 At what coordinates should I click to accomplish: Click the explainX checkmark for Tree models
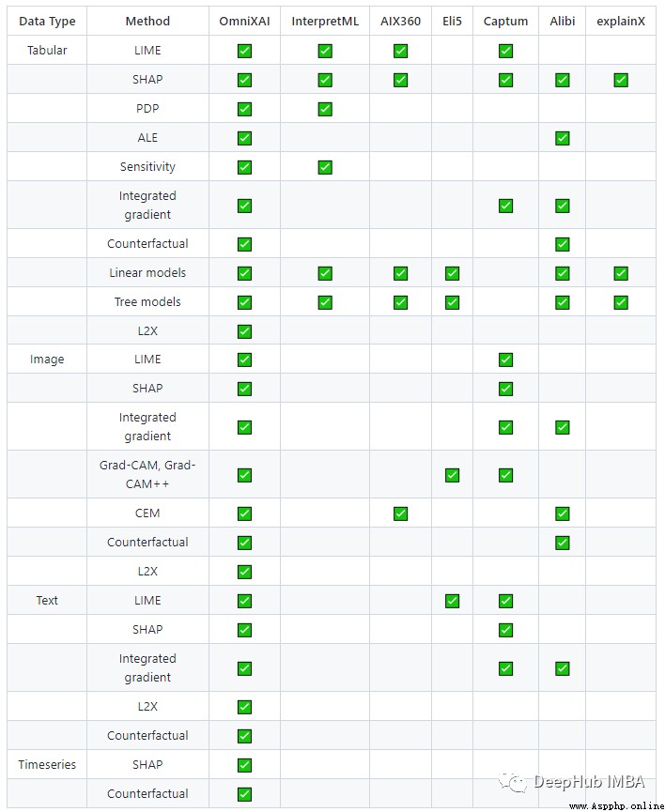pos(621,302)
